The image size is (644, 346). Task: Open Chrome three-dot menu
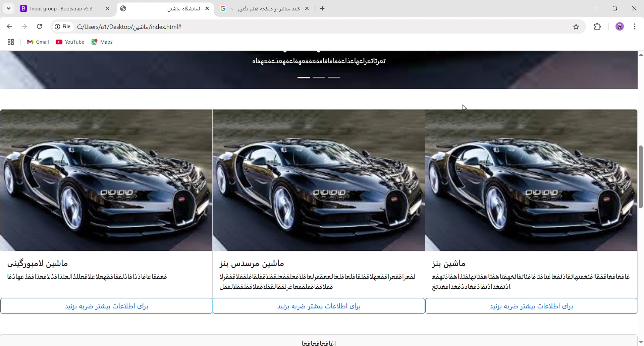click(x=635, y=26)
